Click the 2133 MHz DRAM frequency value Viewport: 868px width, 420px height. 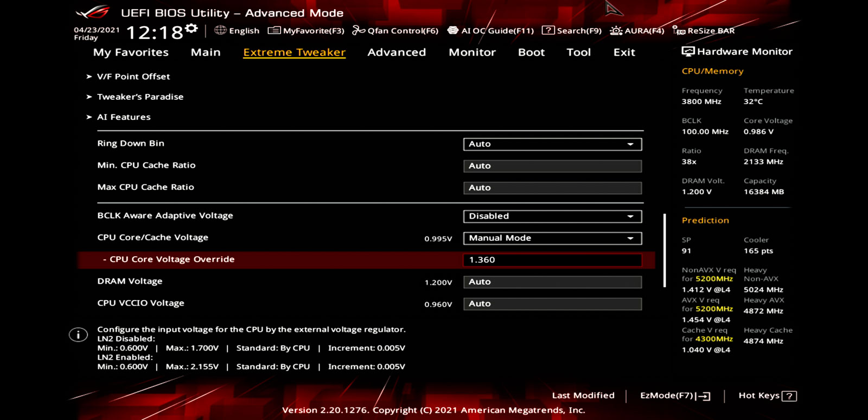pos(763,162)
